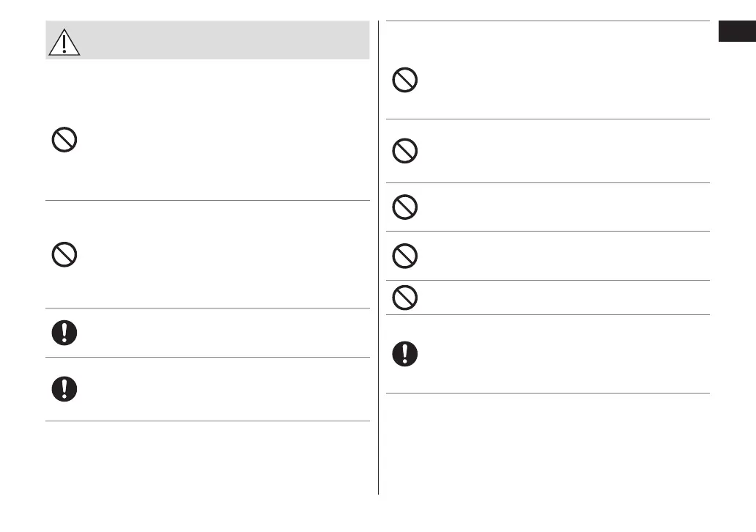This screenshot has width=756, height=532.
Task: Click the second prohibition symbol in left column
Action: point(64,254)
